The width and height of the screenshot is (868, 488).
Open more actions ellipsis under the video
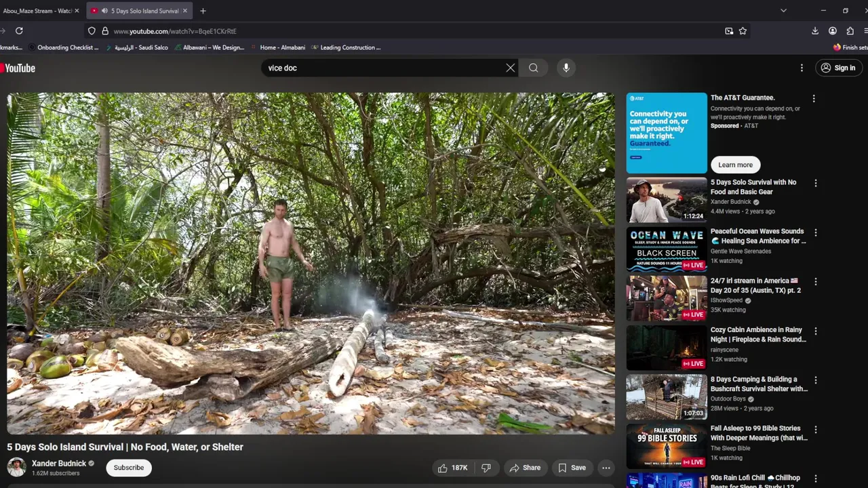606,468
